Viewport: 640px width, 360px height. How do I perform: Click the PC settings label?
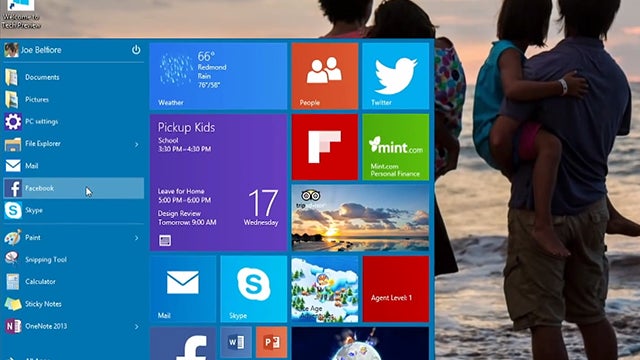click(42, 122)
